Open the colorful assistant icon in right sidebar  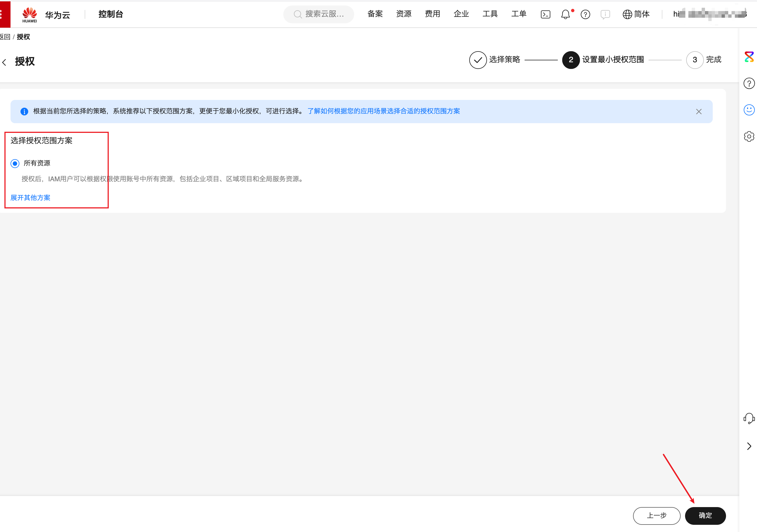coord(749,57)
